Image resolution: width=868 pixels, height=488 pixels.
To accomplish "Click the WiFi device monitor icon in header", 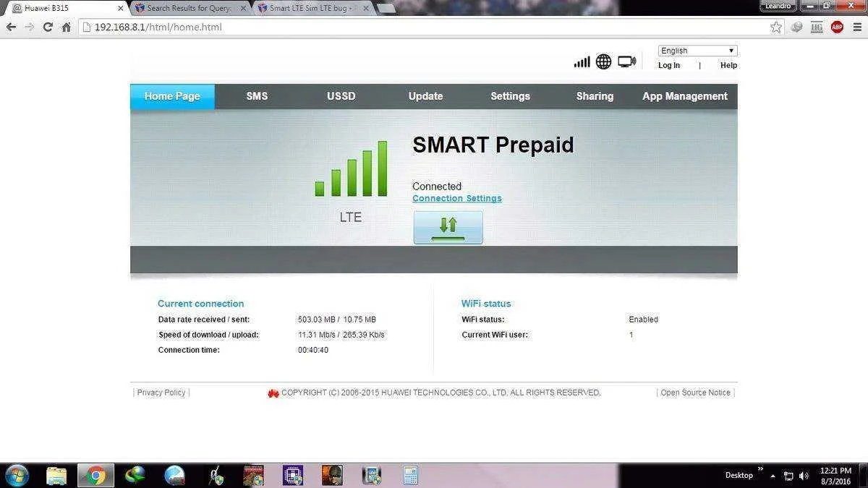I will (x=626, y=62).
